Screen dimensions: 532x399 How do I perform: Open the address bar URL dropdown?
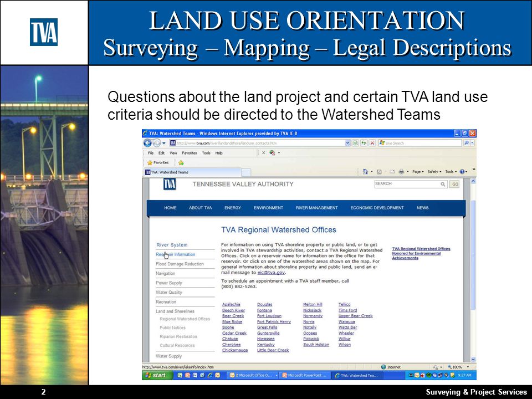click(x=347, y=143)
